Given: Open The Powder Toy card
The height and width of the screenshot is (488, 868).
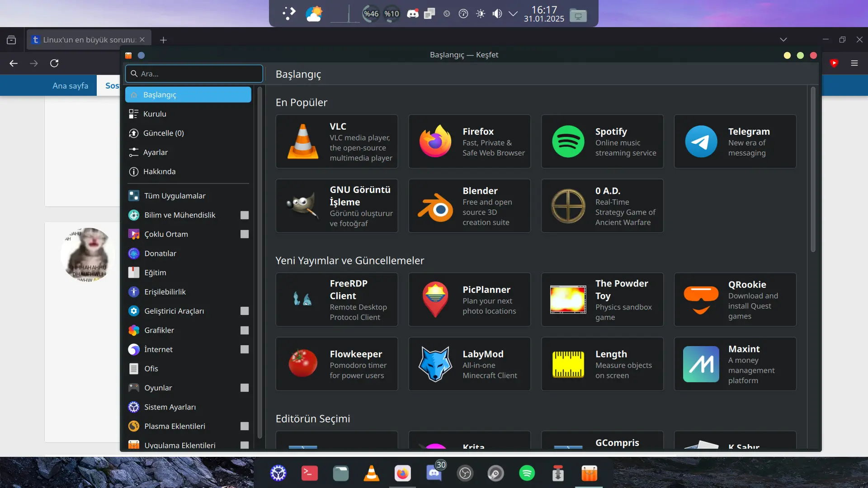Looking at the screenshot, I should 602,300.
